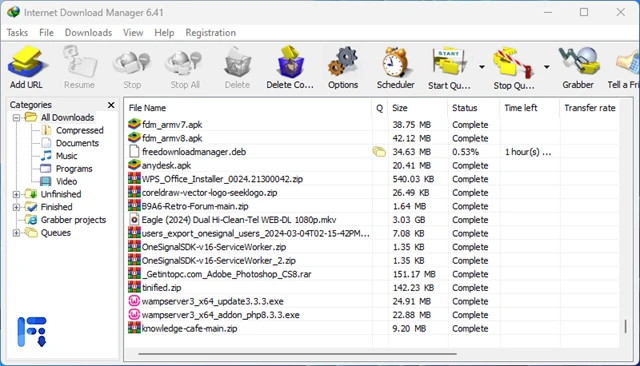Click the Stop download toolbar icon
Screen dimensions: 640x366
(x=132, y=63)
